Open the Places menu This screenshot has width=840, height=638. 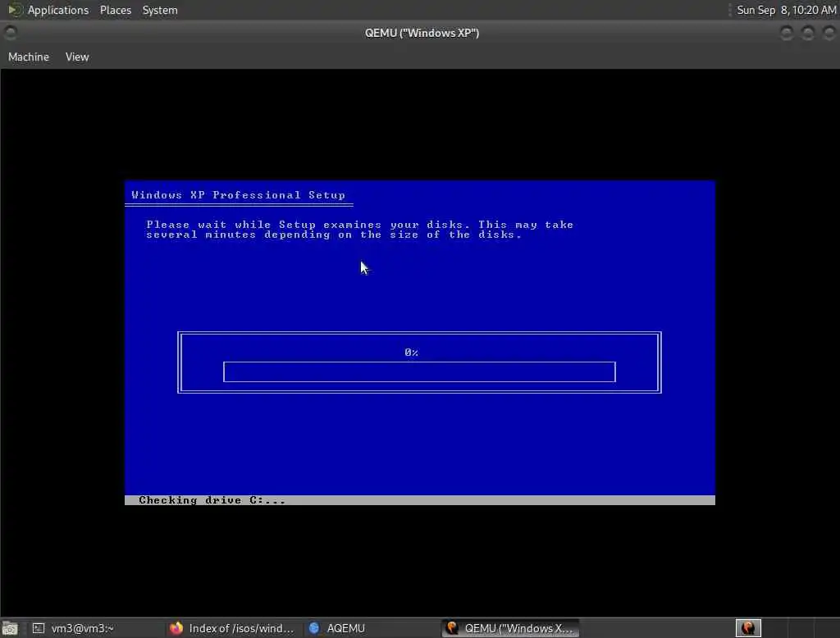pos(116,10)
